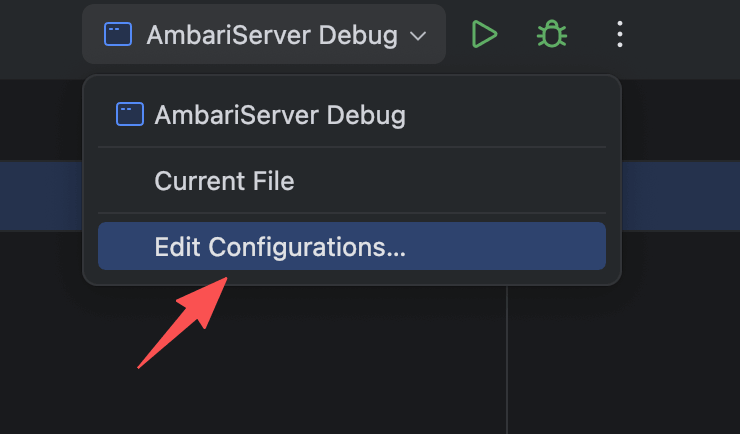Click the toolbar space right of the three-dot icon
The width and height of the screenshot is (740, 434).
(x=690, y=35)
